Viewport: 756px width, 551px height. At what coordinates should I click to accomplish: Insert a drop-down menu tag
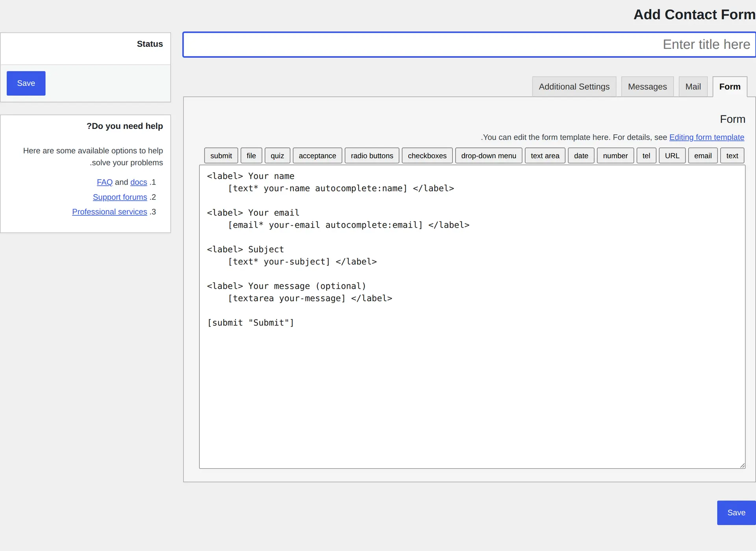489,156
